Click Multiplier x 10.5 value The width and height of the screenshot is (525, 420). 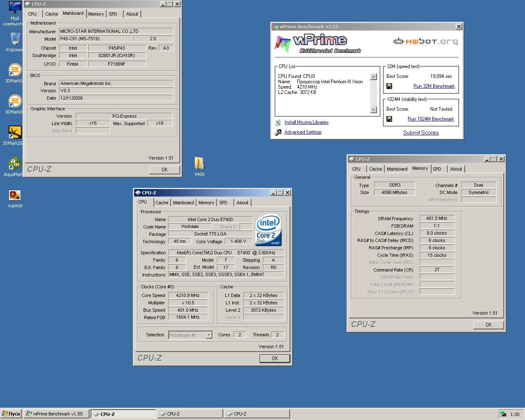tap(187, 303)
